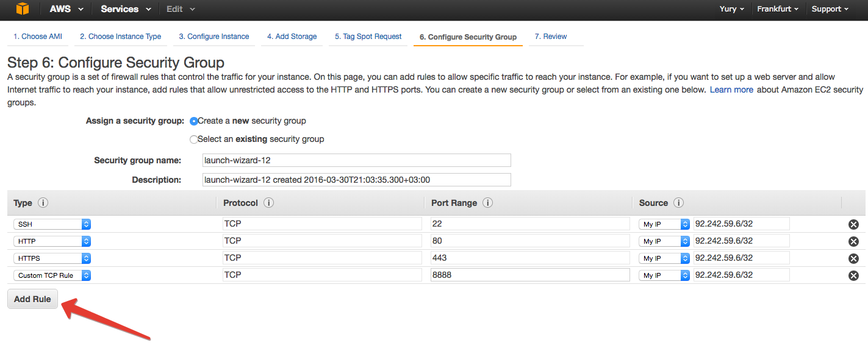Click the info icon next to Port Range
868x343 pixels.
[x=487, y=203]
